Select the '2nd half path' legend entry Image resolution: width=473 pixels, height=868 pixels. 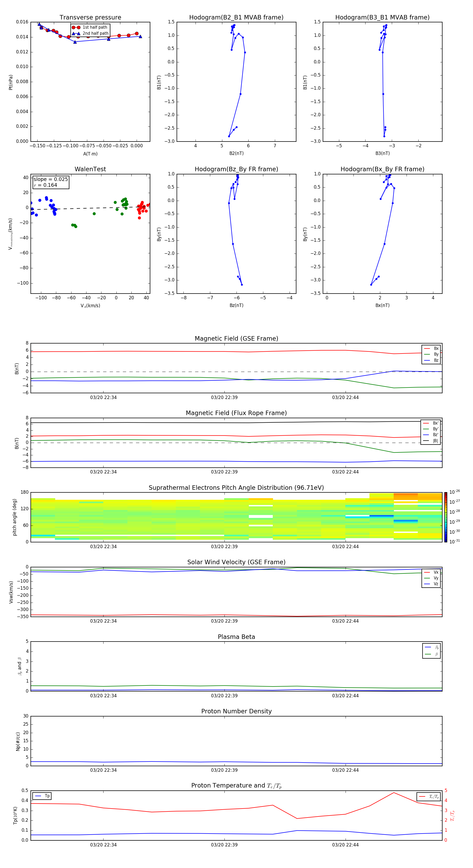pos(90,33)
